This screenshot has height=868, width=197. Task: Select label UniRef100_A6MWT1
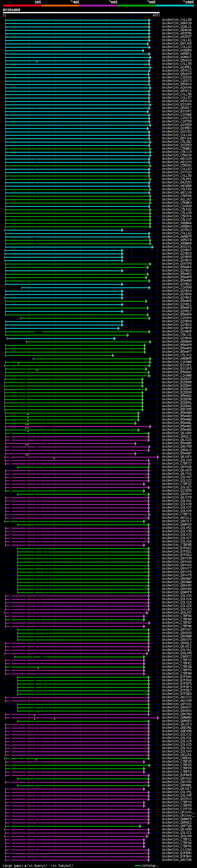point(177,54)
